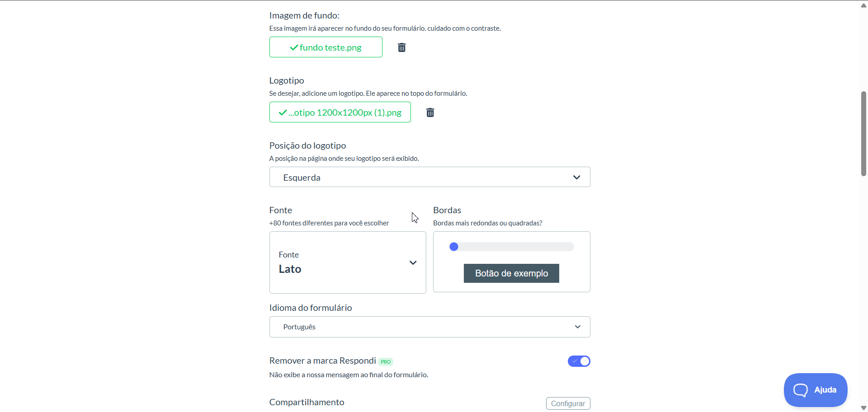Delete the background image fundo teste.png
Viewport: 868px width, 412px height.
401,47
